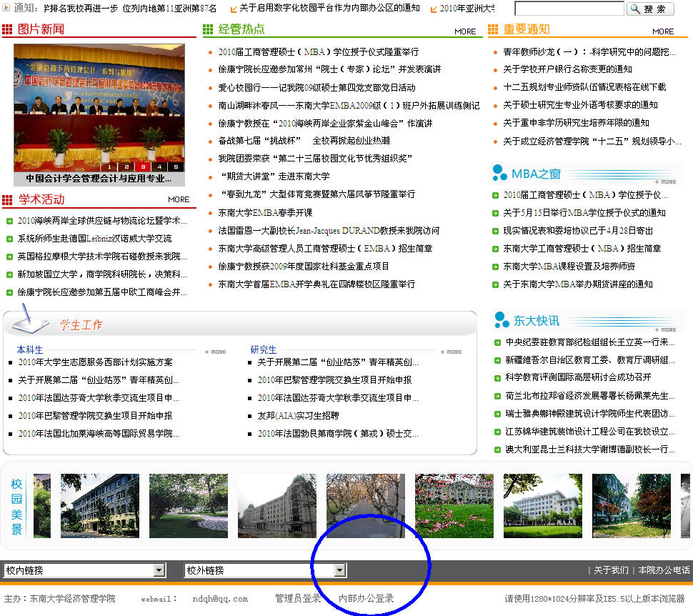This screenshot has height=616, width=693.
Task: Jump to slide 5 in the photo news
Action: click(x=175, y=167)
